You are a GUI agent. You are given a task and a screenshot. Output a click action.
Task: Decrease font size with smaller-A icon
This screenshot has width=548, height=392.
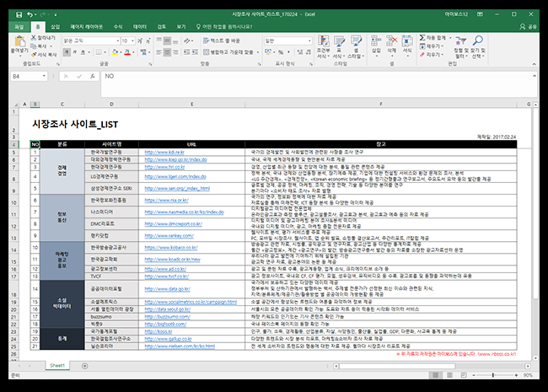click(x=148, y=40)
